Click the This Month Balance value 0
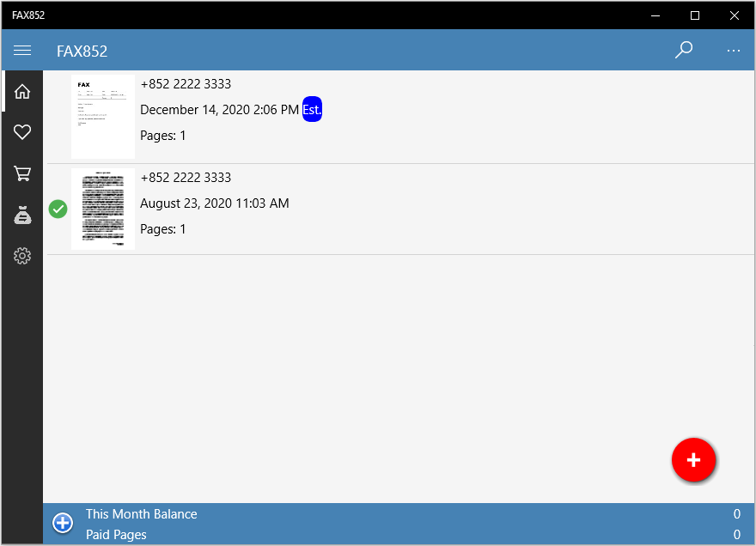 [737, 514]
